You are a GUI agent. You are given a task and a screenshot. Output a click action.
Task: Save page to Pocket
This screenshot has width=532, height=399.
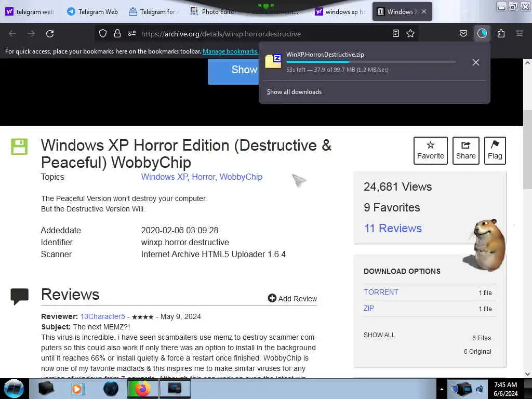pyautogui.click(x=463, y=34)
